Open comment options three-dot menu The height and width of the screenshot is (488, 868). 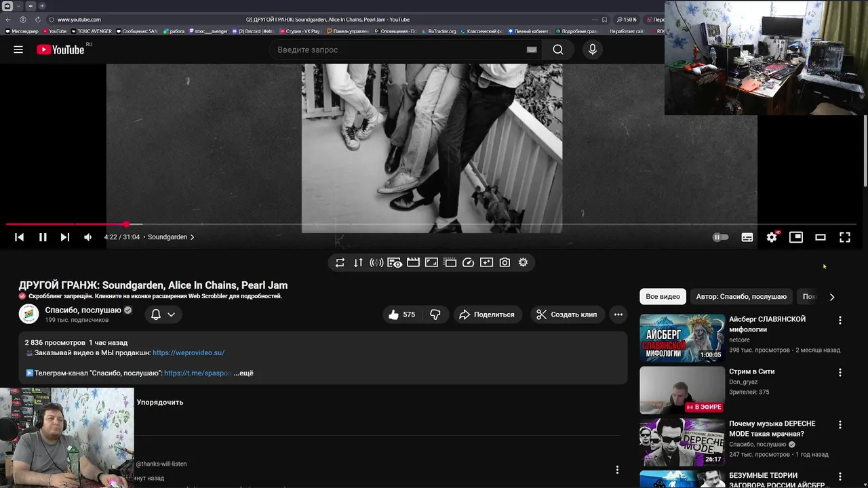click(x=617, y=470)
